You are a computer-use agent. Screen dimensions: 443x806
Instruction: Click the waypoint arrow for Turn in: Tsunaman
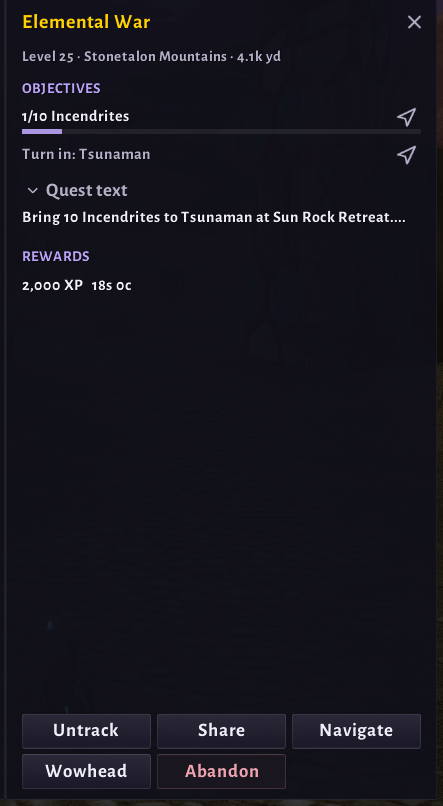click(x=406, y=155)
